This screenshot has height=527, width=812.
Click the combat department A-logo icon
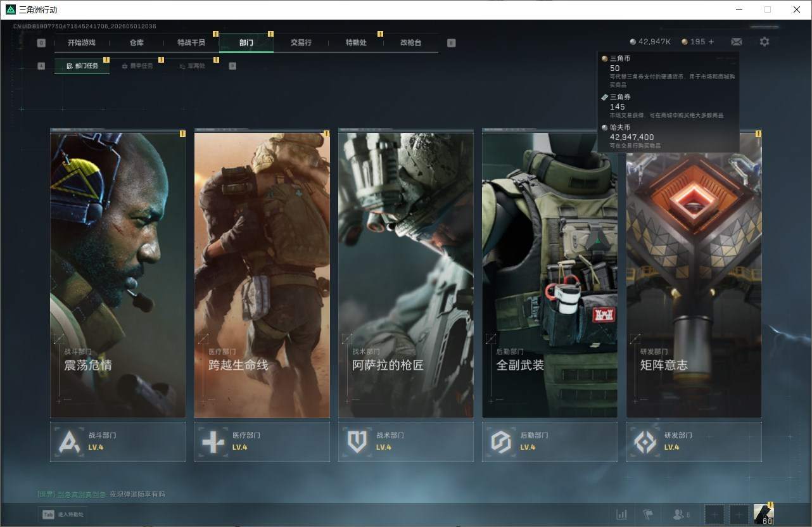(69, 441)
